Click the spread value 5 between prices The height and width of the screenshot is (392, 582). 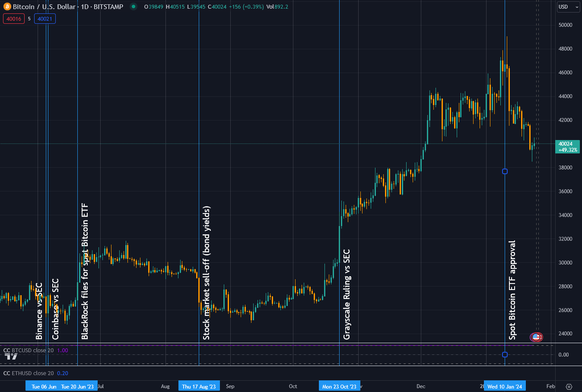click(x=29, y=19)
